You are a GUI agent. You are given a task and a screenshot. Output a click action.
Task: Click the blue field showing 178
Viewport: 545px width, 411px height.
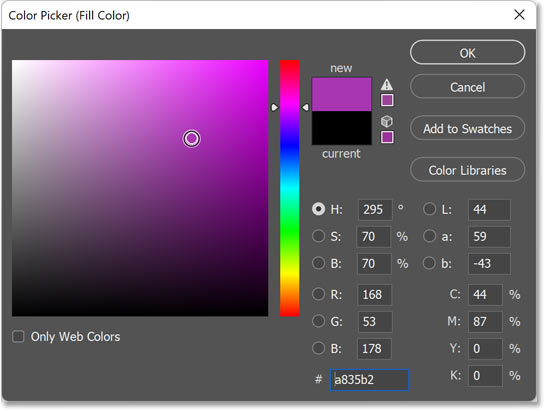(374, 348)
